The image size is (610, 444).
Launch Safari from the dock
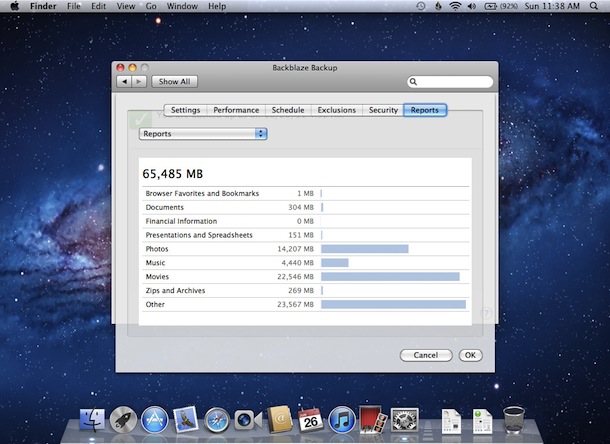(x=217, y=420)
